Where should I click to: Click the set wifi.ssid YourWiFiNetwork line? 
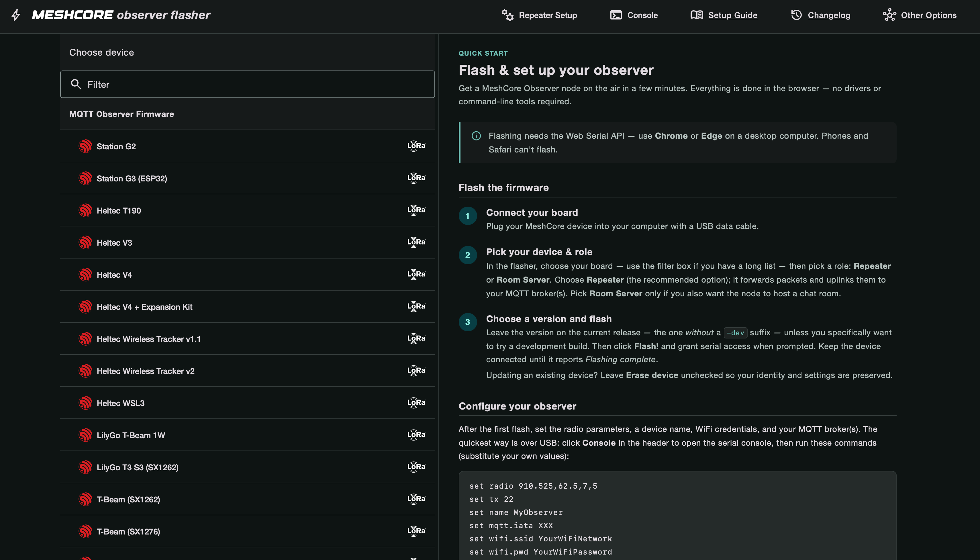tap(540, 539)
